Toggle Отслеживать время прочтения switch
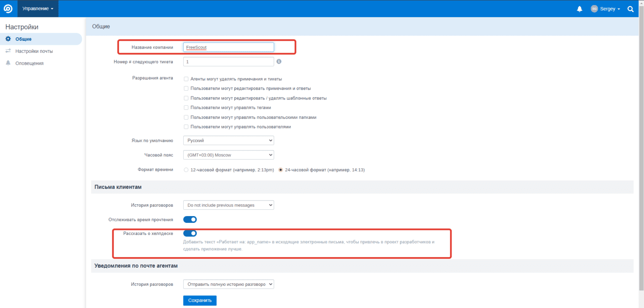 tap(190, 219)
